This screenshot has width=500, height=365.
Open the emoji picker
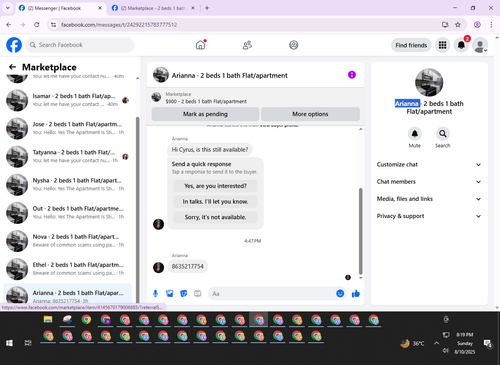point(340,293)
